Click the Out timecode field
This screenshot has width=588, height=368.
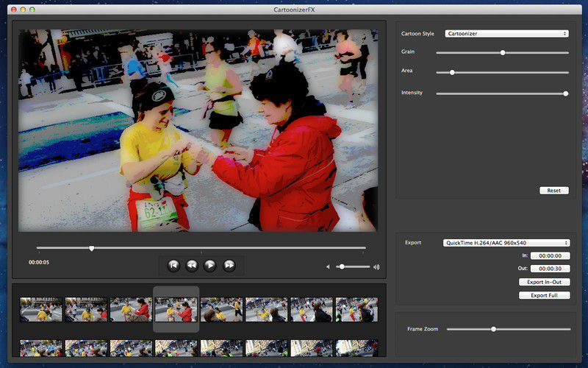click(550, 269)
